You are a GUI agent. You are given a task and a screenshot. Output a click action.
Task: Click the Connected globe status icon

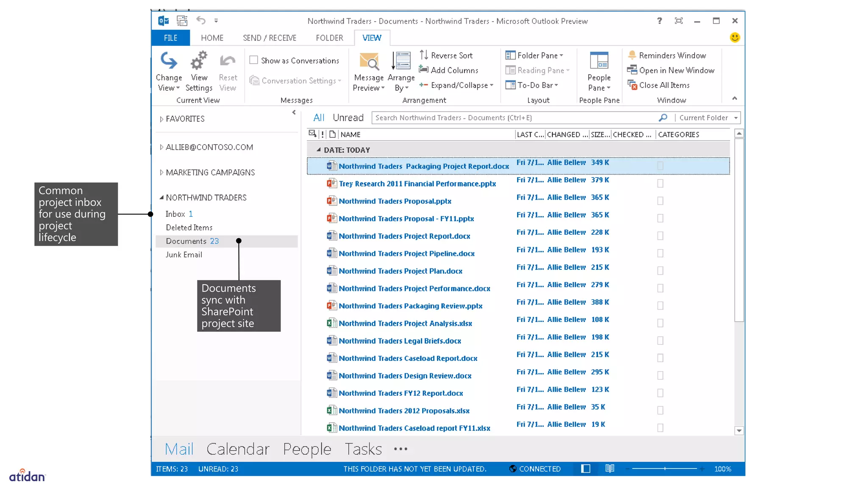512,469
